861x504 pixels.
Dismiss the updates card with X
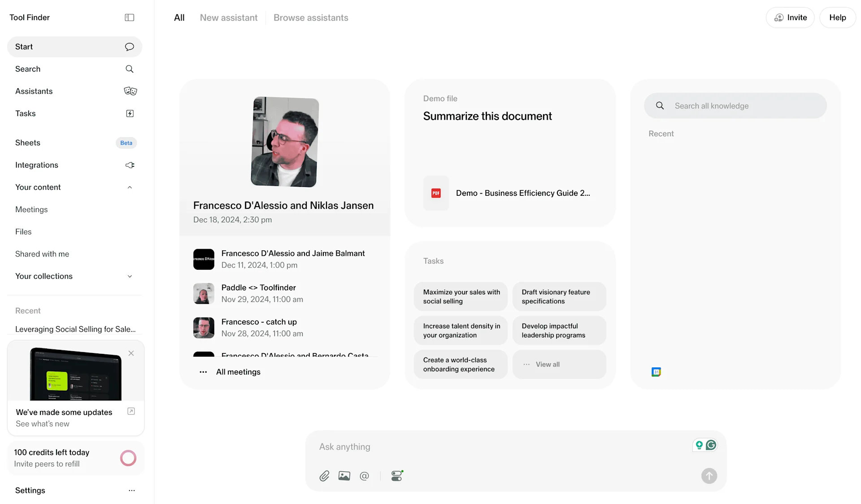coord(131,353)
